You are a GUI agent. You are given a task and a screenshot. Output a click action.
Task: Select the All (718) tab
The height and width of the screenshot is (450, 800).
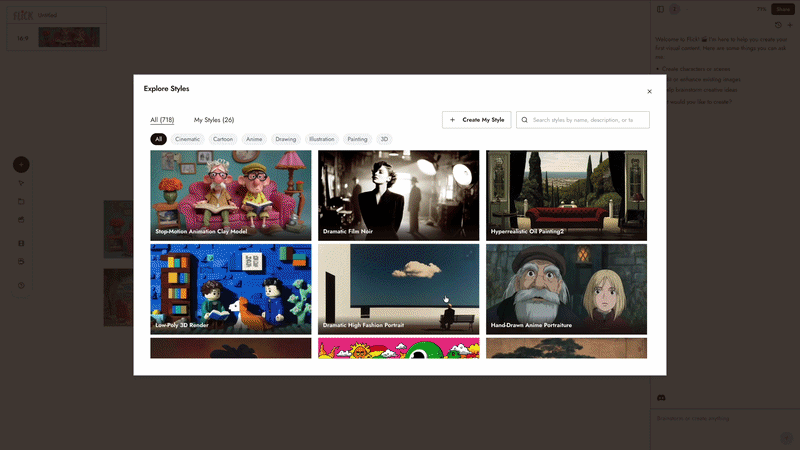tap(161, 119)
